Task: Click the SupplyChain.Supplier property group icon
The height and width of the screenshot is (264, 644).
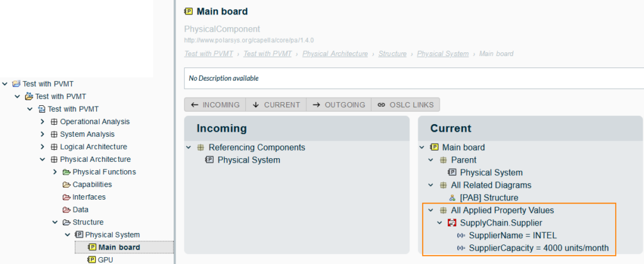Action: pyautogui.click(x=452, y=223)
